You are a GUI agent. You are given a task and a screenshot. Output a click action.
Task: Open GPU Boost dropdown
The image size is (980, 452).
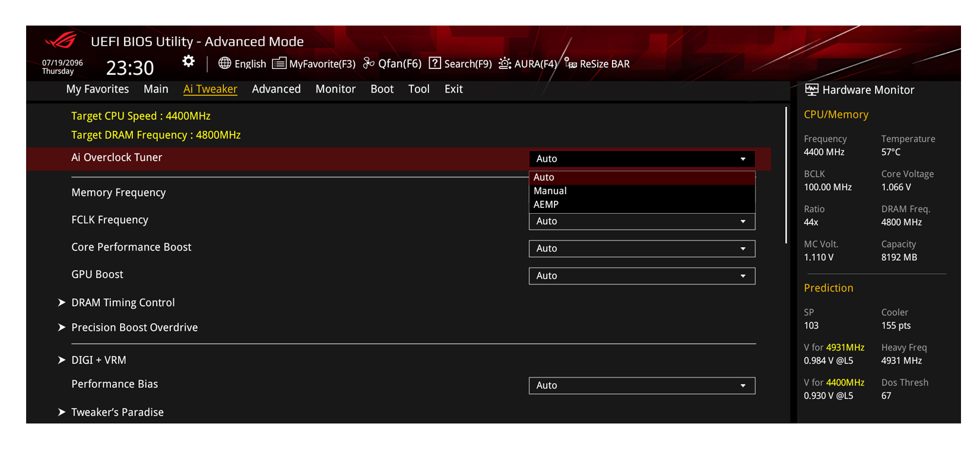641,276
